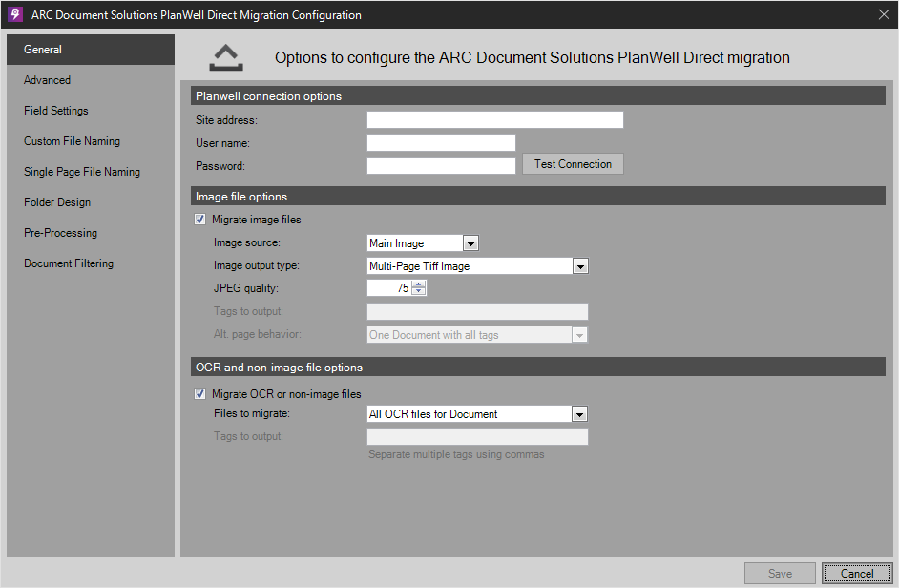Click the Image source label

point(247,242)
